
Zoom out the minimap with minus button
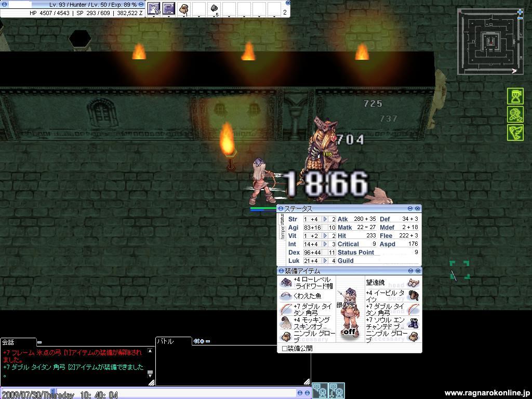click(x=520, y=18)
